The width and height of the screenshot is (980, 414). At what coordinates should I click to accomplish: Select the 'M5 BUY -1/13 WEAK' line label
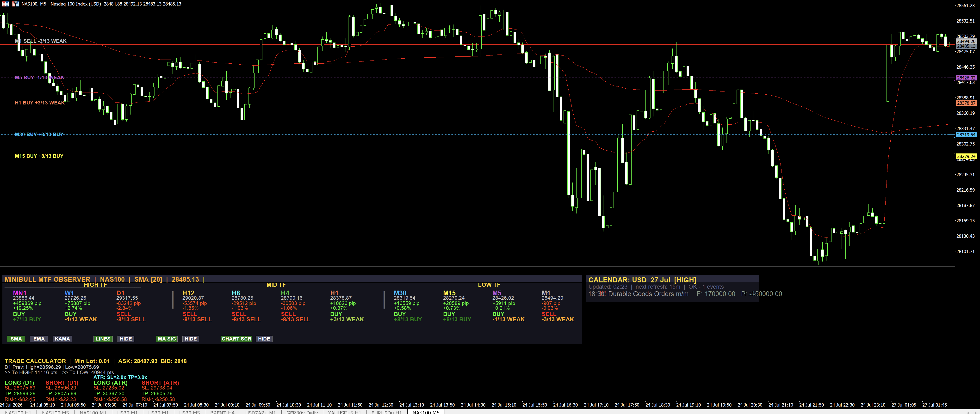pyautogui.click(x=40, y=78)
